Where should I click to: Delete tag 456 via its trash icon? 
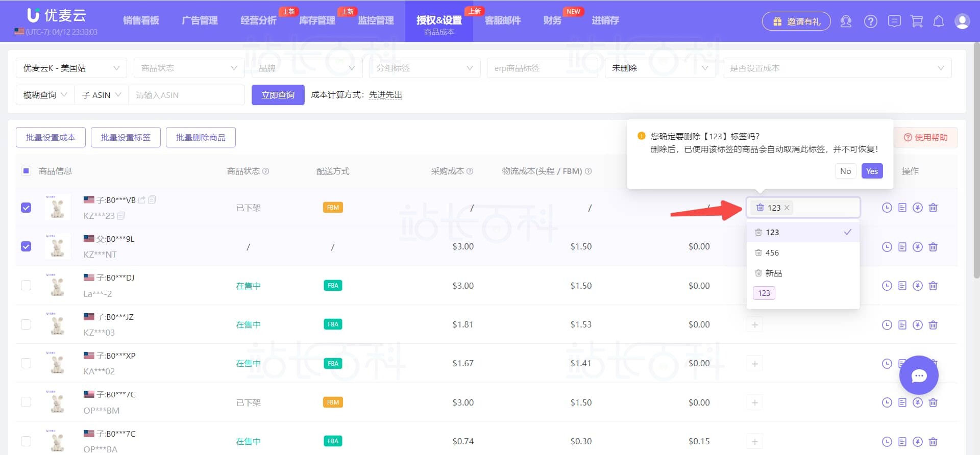click(x=758, y=252)
